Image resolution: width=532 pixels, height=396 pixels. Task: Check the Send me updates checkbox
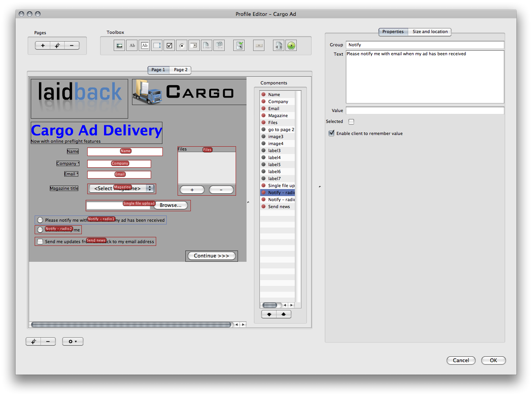40,242
